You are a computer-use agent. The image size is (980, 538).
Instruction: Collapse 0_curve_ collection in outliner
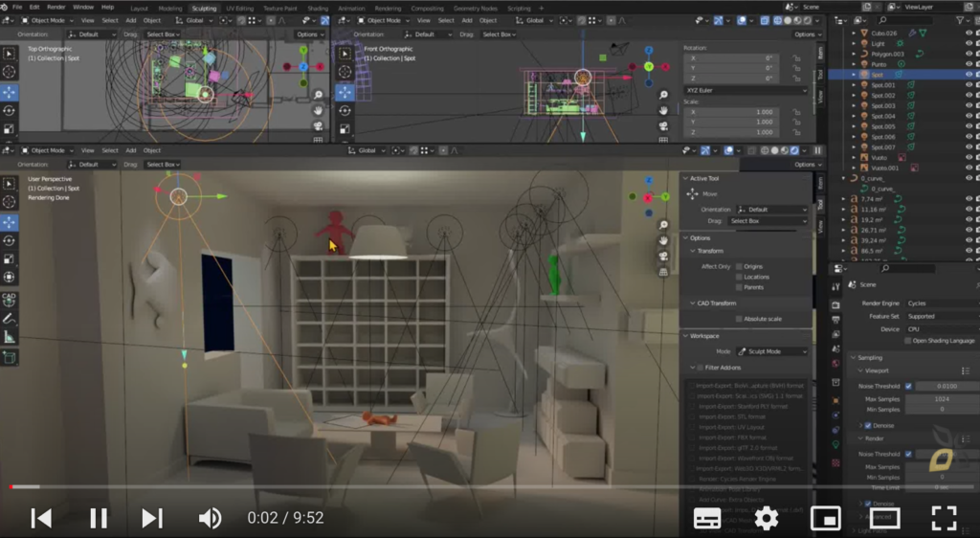(x=844, y=178)
